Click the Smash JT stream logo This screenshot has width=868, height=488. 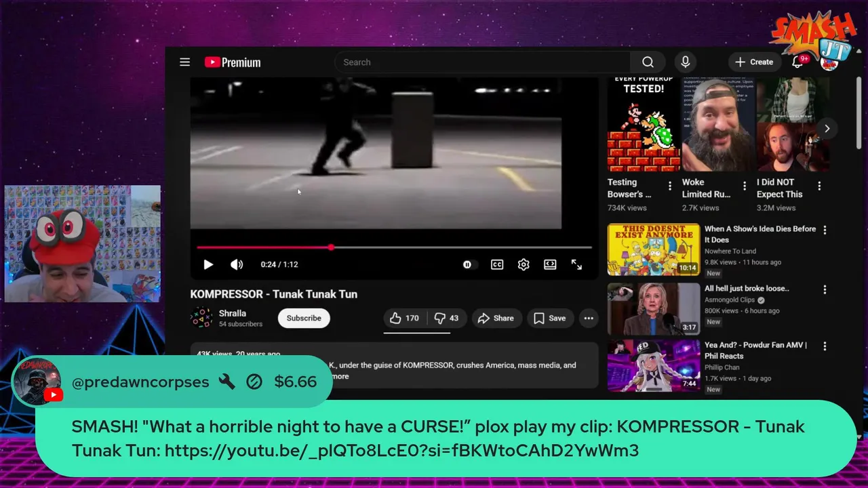814,39
